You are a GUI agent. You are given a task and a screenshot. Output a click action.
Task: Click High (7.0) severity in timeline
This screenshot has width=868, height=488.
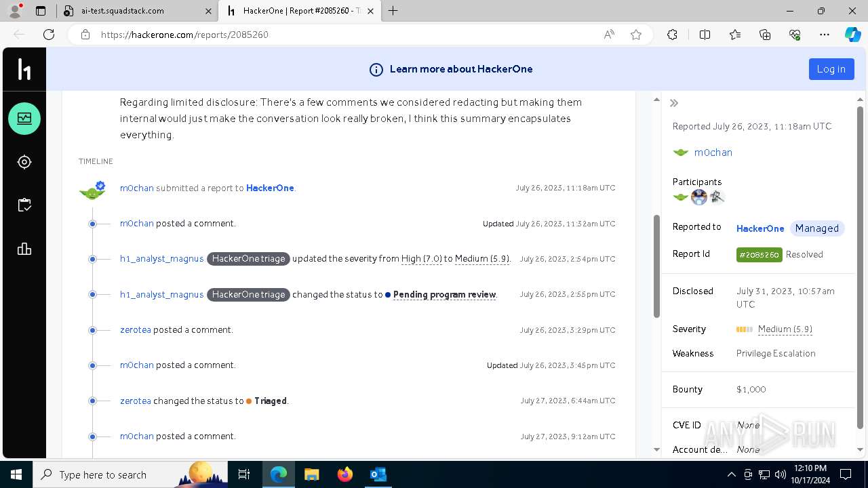[x=421, y=259]
